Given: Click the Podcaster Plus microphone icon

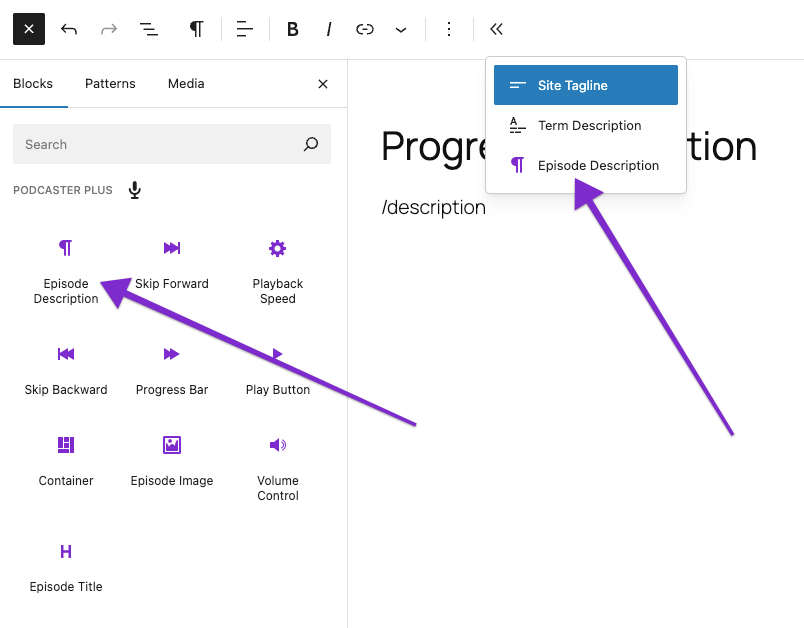Looking at the screenshot, I should pos(135,190).
